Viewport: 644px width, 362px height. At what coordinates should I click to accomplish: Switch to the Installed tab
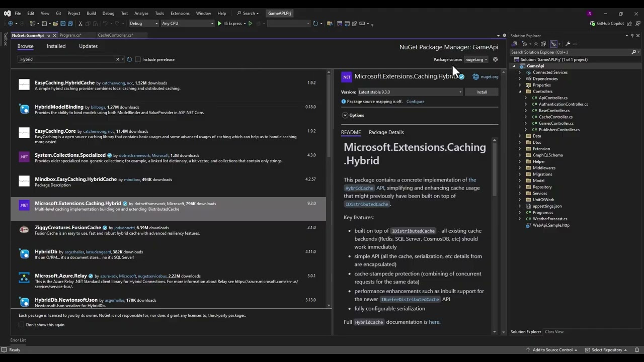[56, 46]
